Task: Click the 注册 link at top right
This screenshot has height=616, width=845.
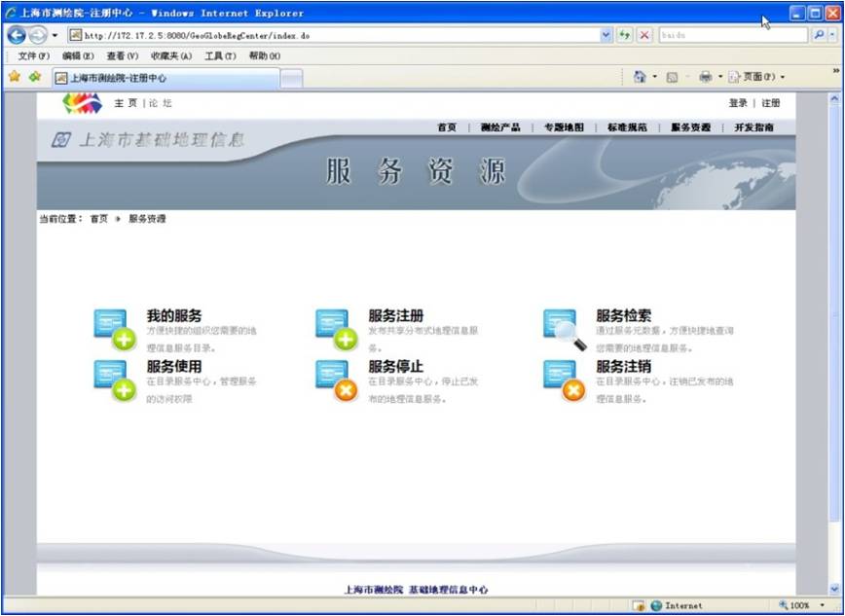Action: (x=770, y=103)
